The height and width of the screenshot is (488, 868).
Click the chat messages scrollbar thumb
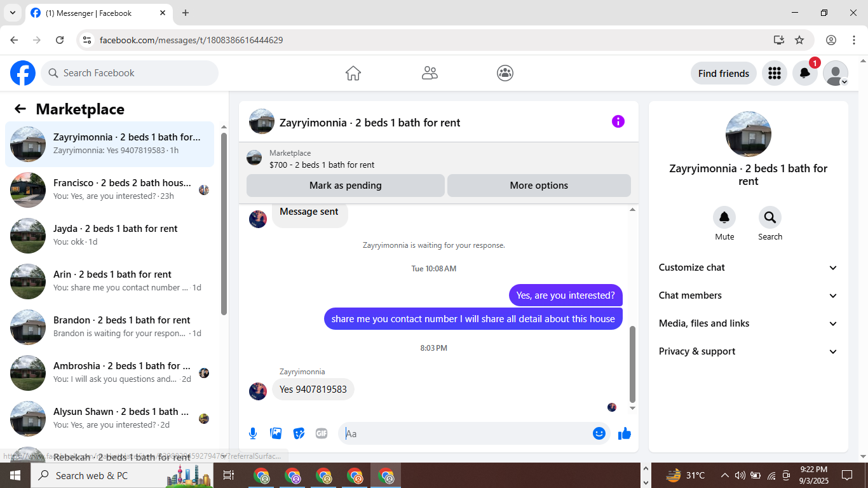pos(632,364)
